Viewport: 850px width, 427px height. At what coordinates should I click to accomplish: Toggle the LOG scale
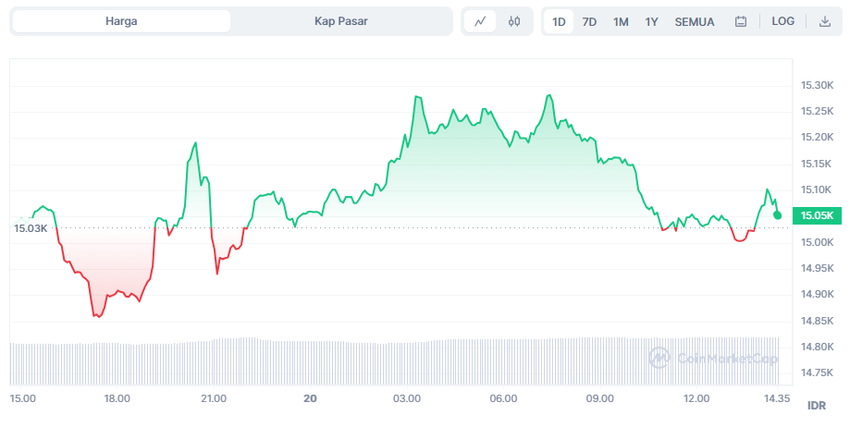pos(783,21)
